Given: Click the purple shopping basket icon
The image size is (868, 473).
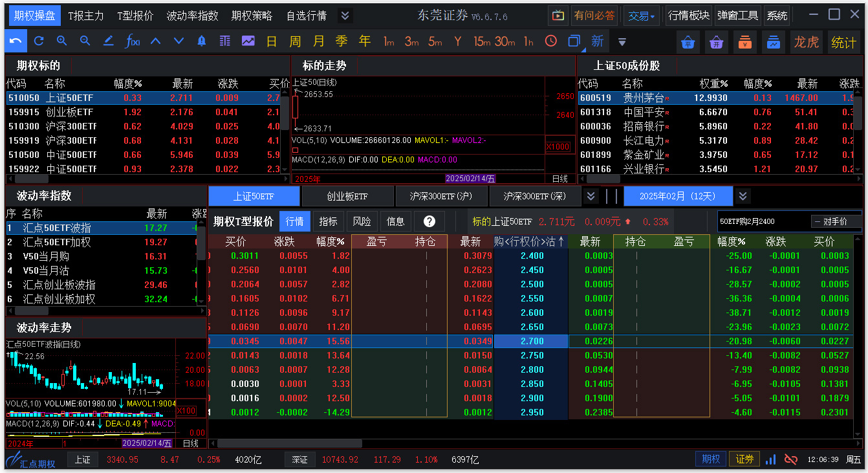Looking at the screenshot, I should (716, 43).
